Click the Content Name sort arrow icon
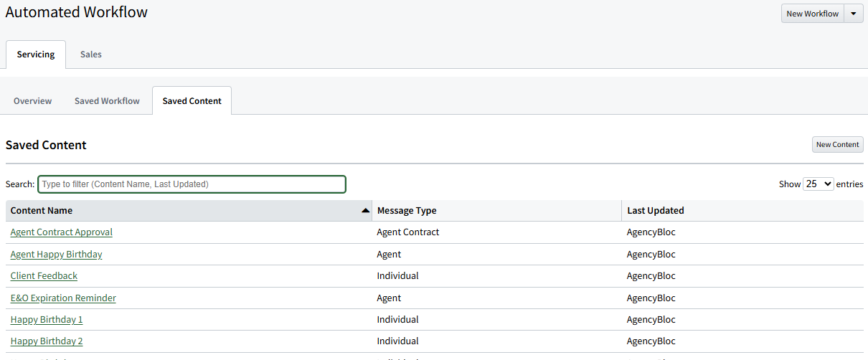 (x=365, y=211)
